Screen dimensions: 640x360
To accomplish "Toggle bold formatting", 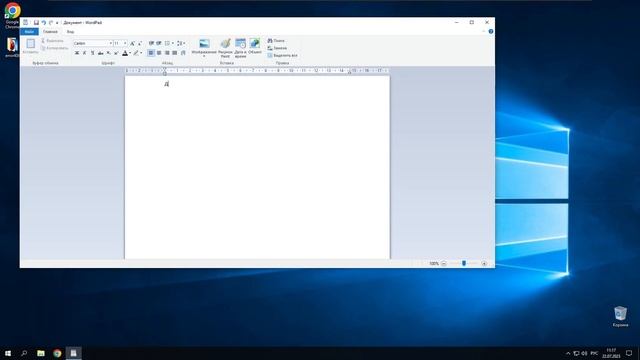I will click(77, 53).
